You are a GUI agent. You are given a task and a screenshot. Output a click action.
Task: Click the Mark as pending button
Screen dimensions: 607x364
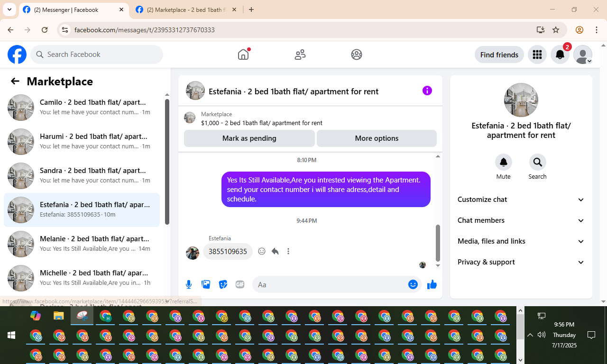249,138
